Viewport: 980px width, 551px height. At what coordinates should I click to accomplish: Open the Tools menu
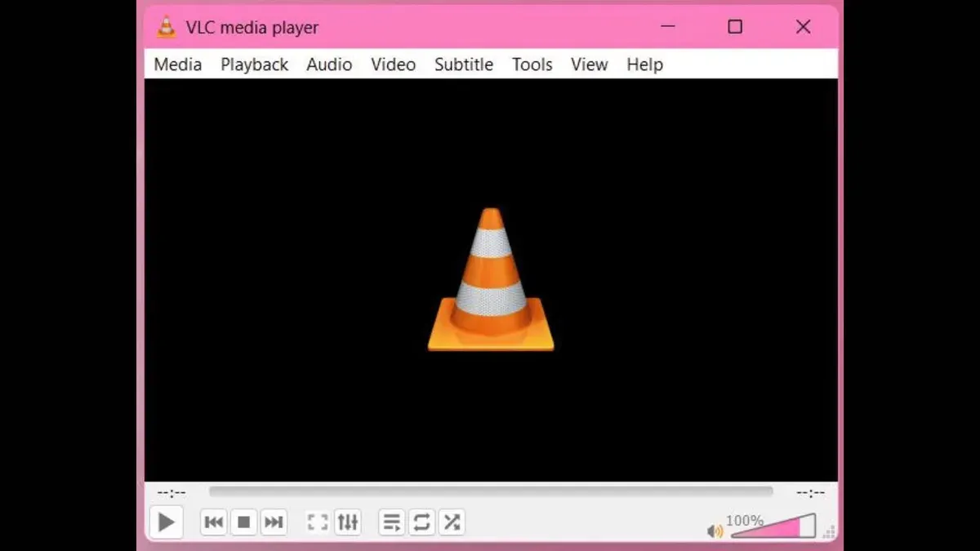point(532,64)
